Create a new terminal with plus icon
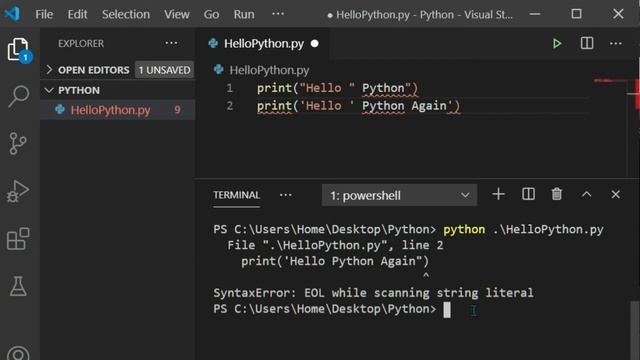 tap(498, 194)
